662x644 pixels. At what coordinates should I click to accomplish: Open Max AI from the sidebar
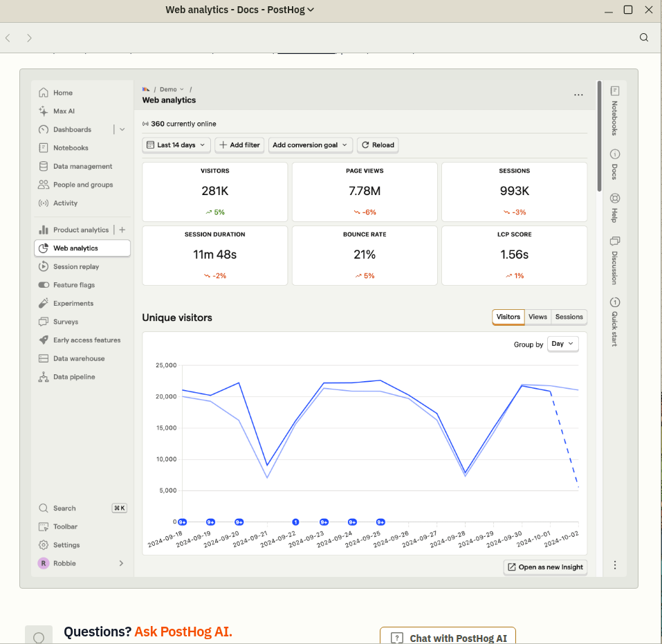tap(64, 111)
